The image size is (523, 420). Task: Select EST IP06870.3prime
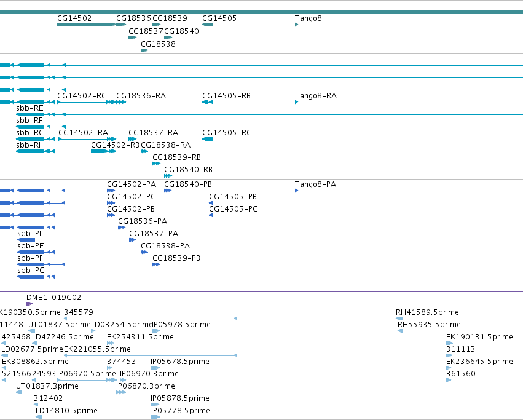(121, 392)
